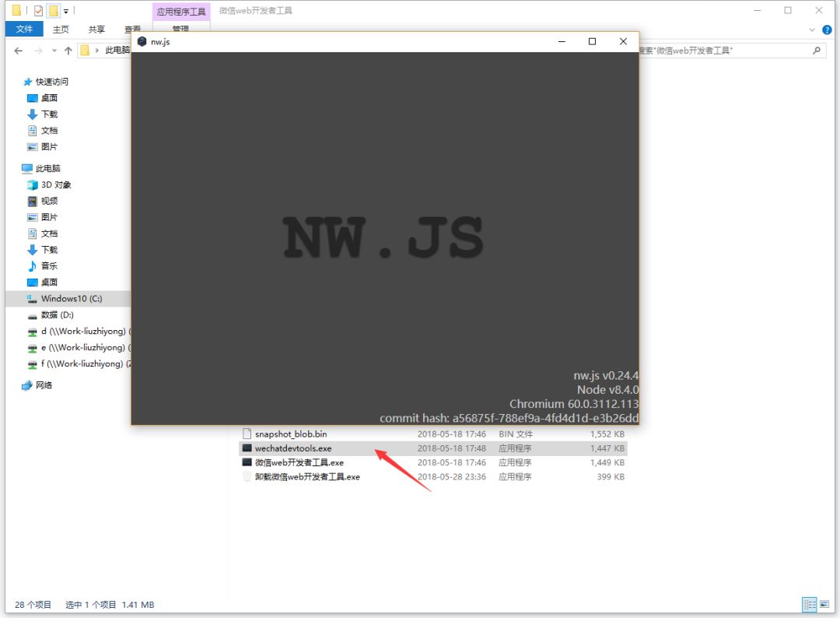Screen dimensions: 840x618
Task: Click the BIN 文件 type cell
Action: [516, 434]
